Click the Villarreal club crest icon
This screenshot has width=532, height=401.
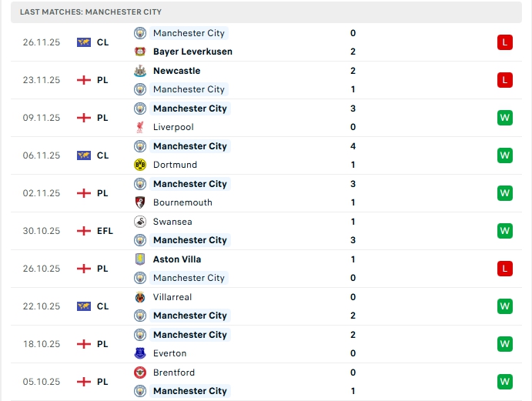click(x=140, y=297)
